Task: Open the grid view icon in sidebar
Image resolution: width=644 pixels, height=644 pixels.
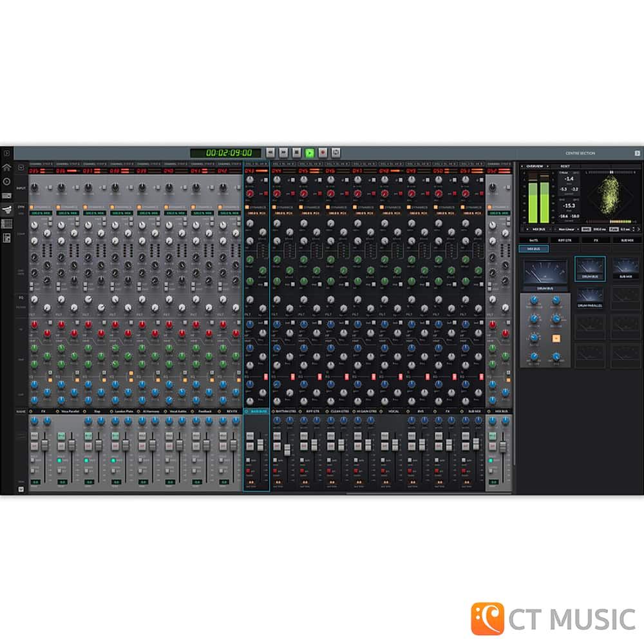Action: click(x=6, y=223)
